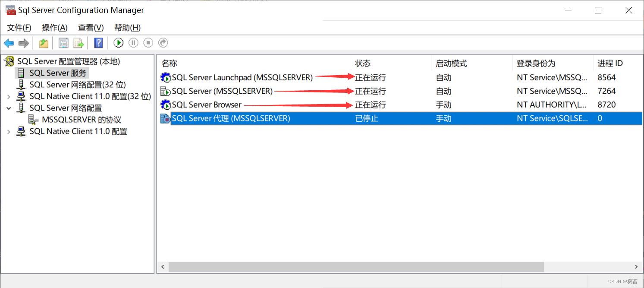Select MSSQLSERVER 的协议 in the tree
This screenshot has width=644, height=288.
[82, 120]
